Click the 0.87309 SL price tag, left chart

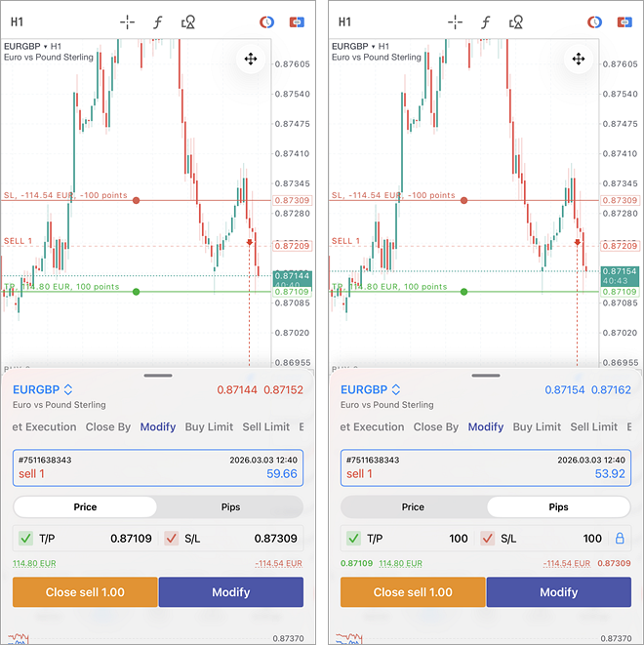tap(292, 200)
